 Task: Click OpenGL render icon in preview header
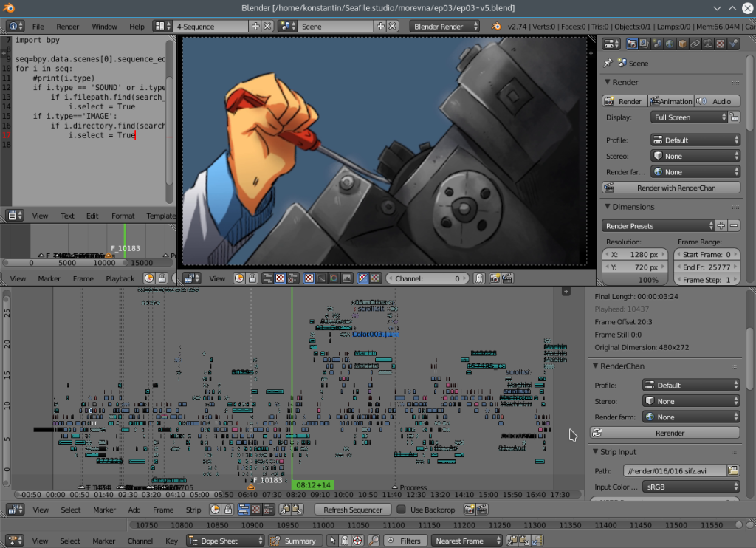[495, 278]
